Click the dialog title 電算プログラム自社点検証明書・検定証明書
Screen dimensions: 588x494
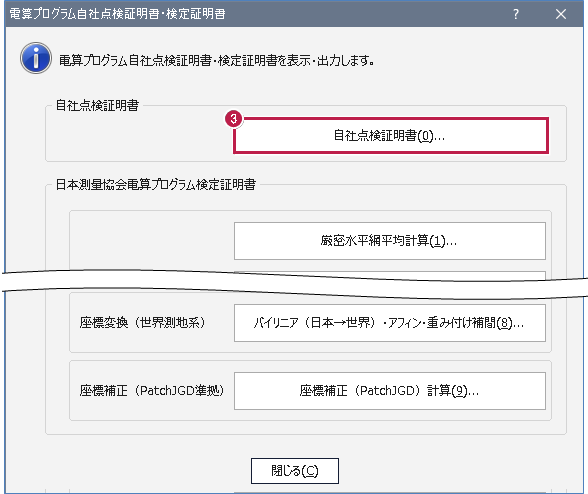click(117, 14)
